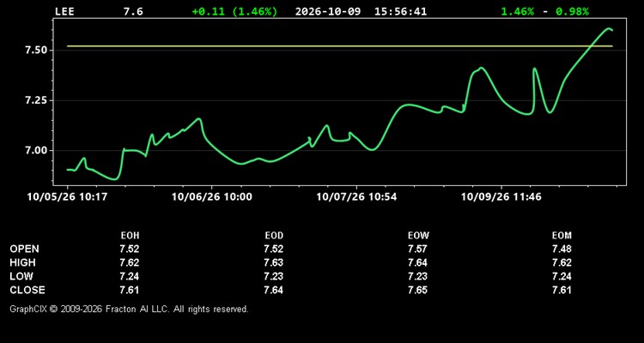Screen dimensions: 644x343
Task: Click the 10/05/26 10:17 axis label
Action: pos(67,197)
